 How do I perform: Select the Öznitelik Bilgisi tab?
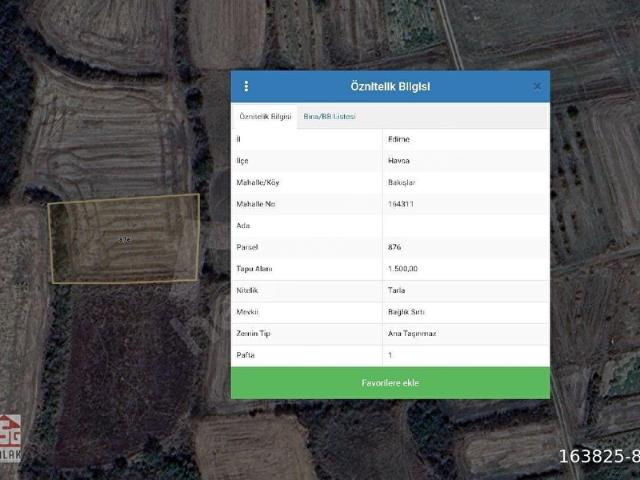[x=265, y=116]
